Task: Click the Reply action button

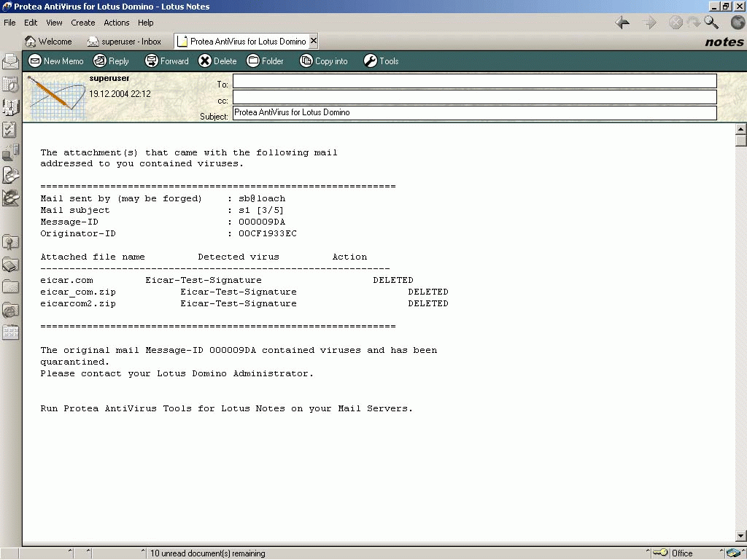Action: [111, 61]
